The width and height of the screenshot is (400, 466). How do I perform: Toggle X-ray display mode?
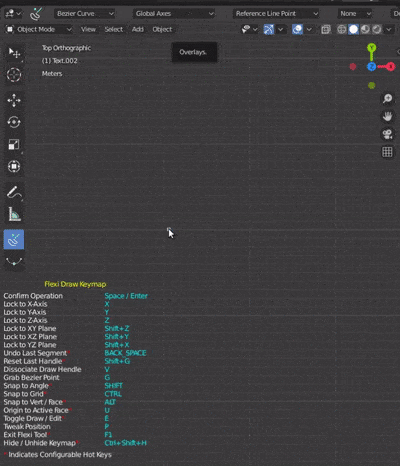tap(326, 29)
